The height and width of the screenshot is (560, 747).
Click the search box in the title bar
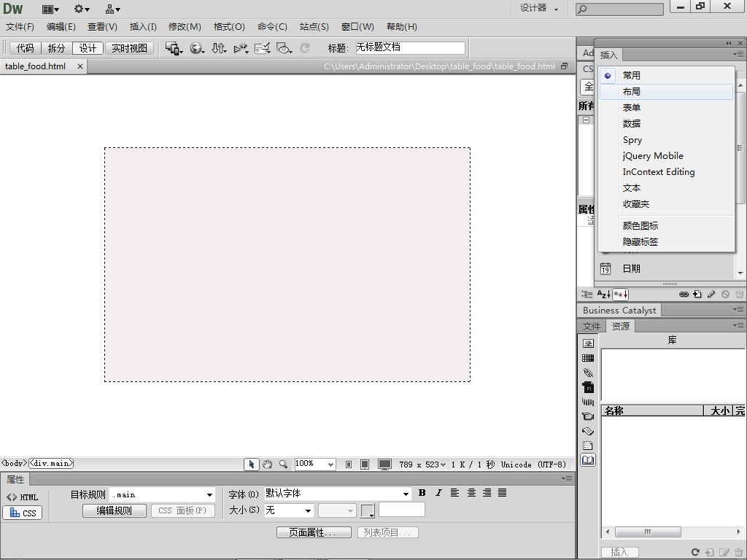pos(619,9)
